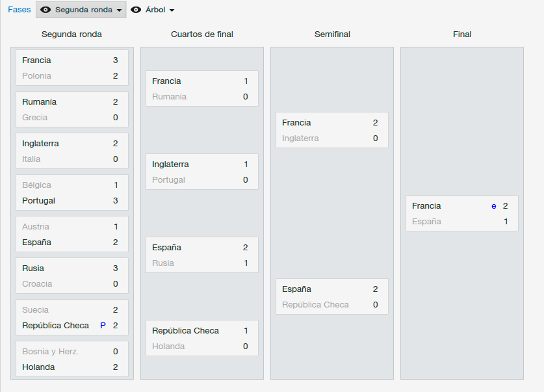Screen dimensions: 544x392
Task: Open the Rumanía vs Grecia match card
Action: 72,109
